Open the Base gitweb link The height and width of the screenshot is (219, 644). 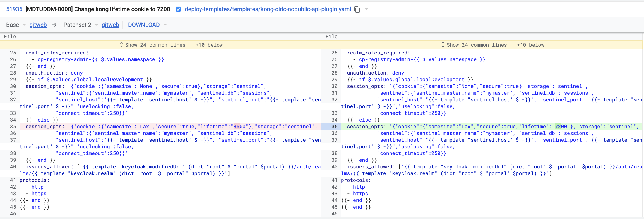point(38,25)
